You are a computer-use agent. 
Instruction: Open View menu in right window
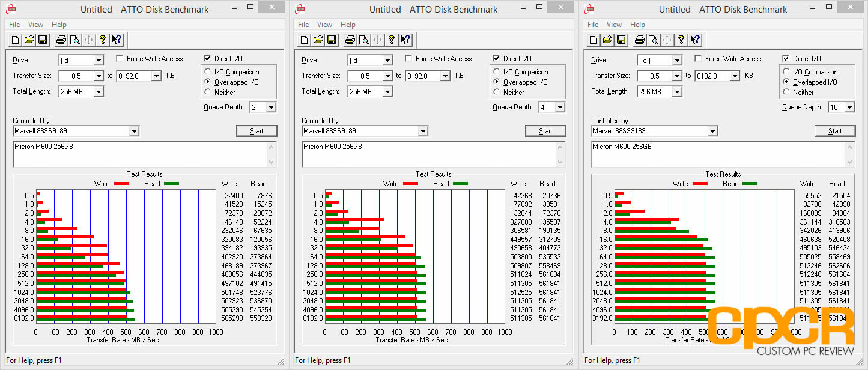(614, 25)
